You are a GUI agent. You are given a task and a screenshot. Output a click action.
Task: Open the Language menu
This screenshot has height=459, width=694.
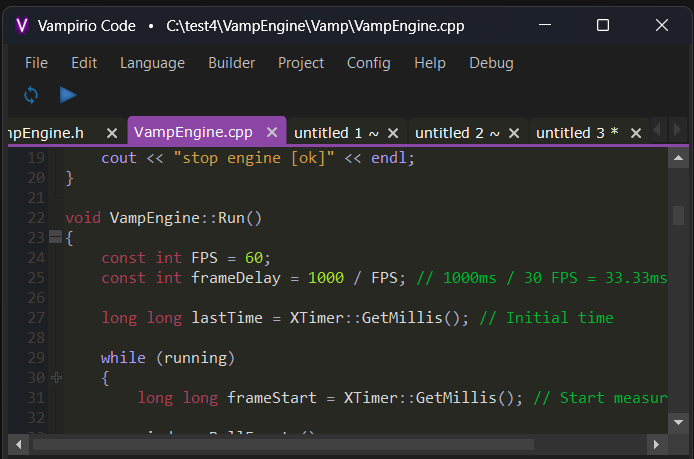(152, 63)
